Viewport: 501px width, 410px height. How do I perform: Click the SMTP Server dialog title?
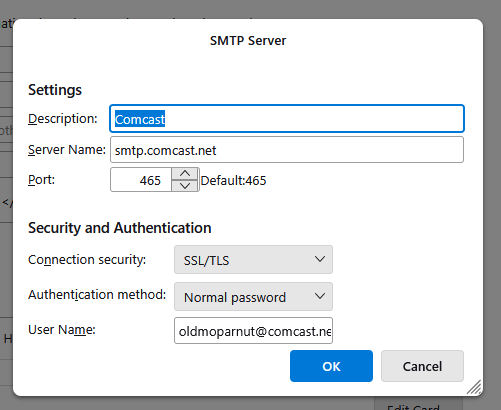[x=248, y=41]
